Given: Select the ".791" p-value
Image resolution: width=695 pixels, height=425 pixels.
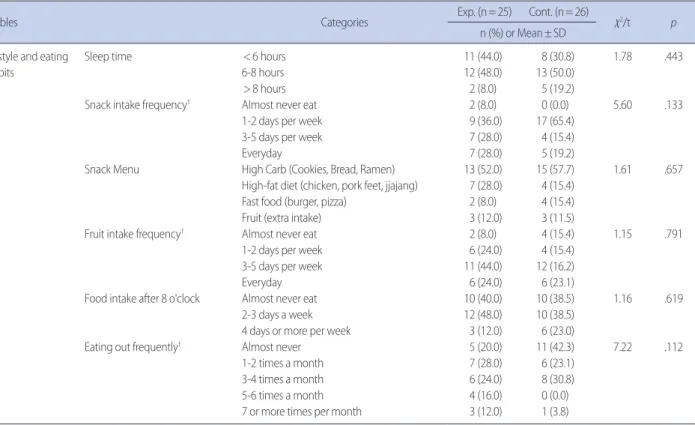Looking at the screenshot, I should click(x=673, y=234).
